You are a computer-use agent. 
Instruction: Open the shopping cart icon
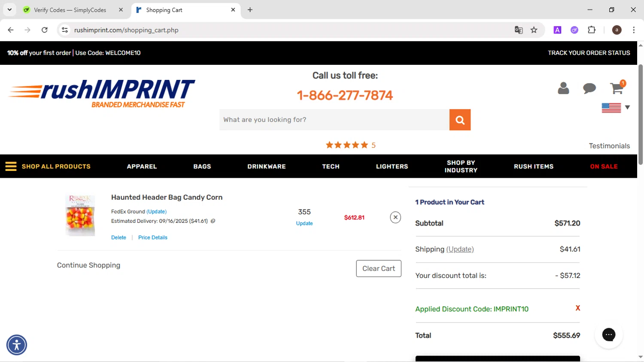point(617,88)
